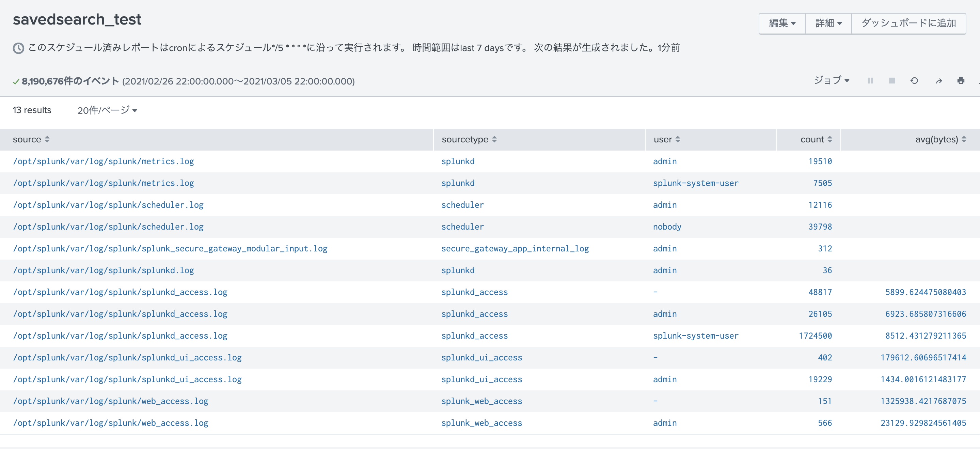Sort the user column
The width and height of the screenshot is (980, 449).
(x=679, y=139)
